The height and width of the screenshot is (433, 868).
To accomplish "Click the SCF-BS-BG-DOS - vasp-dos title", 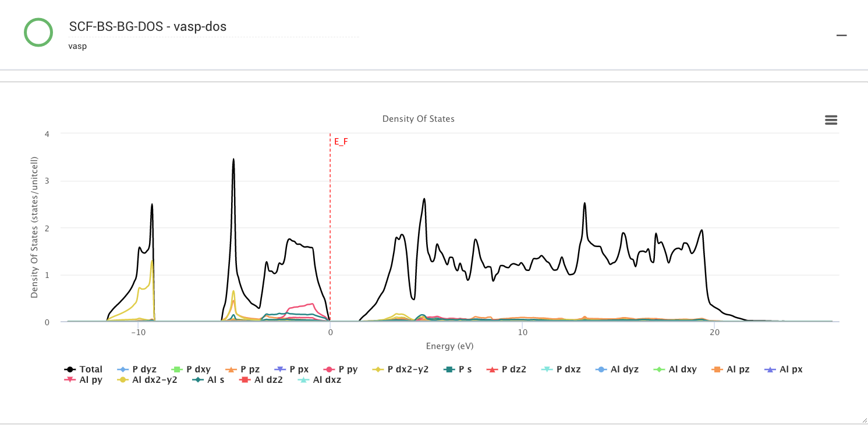I will coord(147,26).
